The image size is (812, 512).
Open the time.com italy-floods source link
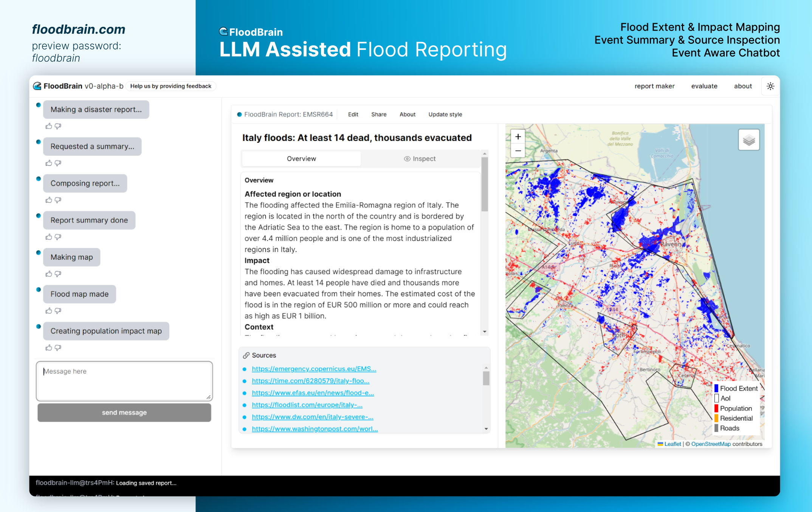[x=310, y=381]
